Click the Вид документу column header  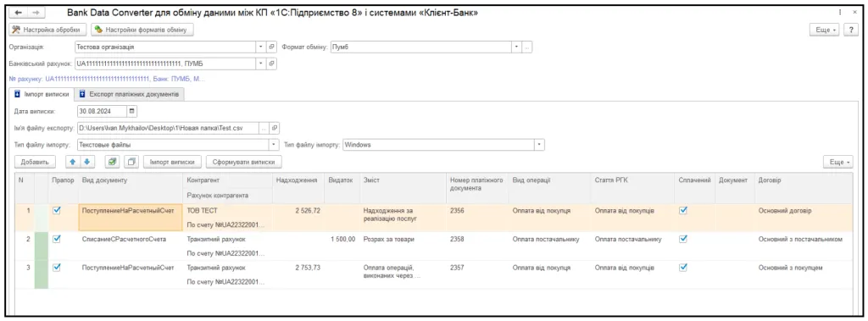pyautogui.click(x=131, y=188)
